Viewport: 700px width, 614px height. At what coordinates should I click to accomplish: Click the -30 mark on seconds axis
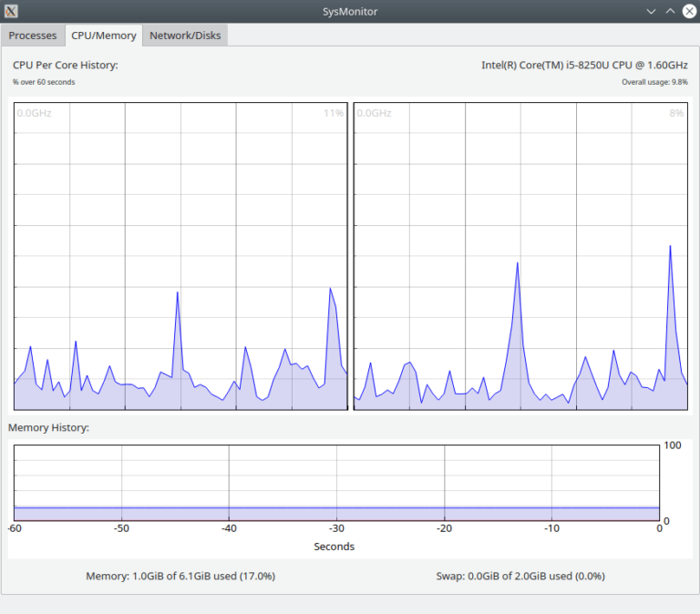[335, 528]
